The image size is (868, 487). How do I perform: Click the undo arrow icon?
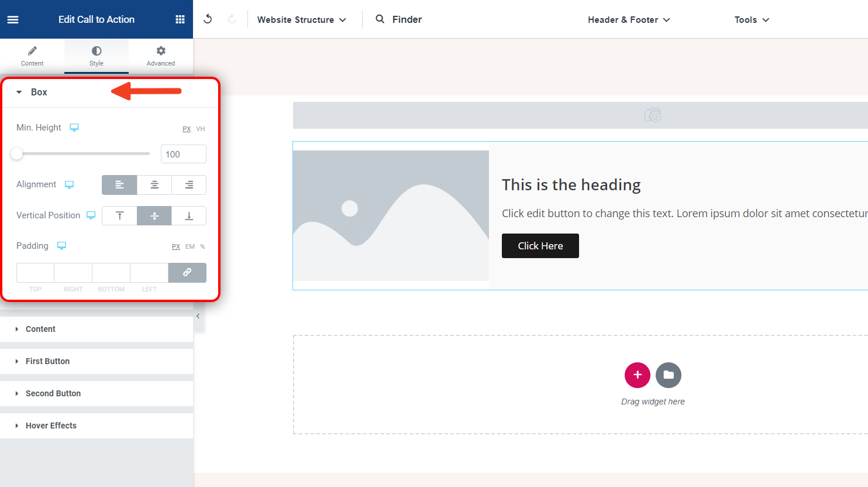pyautogui.click(x=208, y=19)
